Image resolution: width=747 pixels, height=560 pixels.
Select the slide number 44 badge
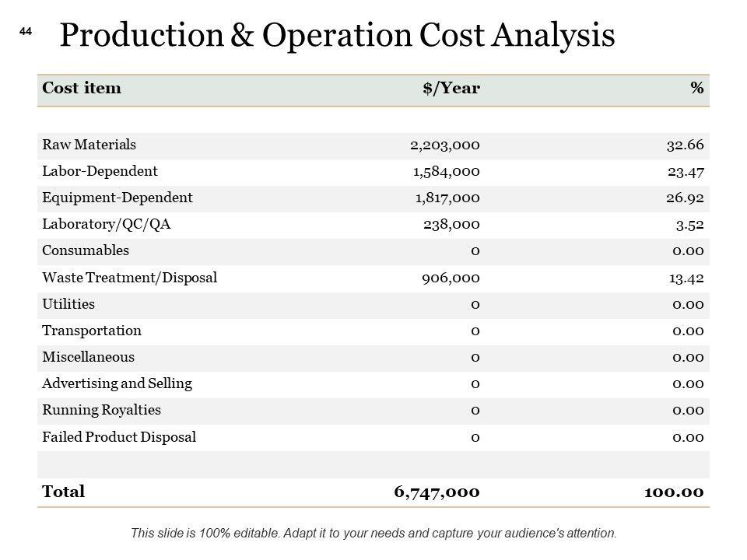coord(25,31)
